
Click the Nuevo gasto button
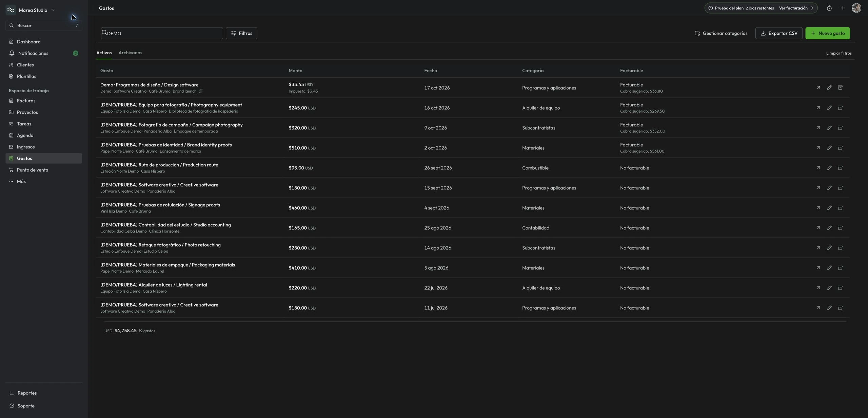point(827,33)
